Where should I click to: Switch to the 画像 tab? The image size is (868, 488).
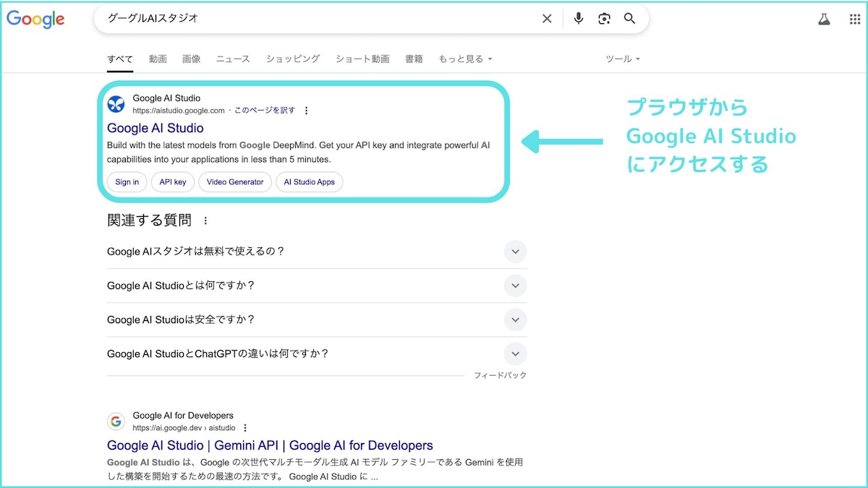(192, 59)
